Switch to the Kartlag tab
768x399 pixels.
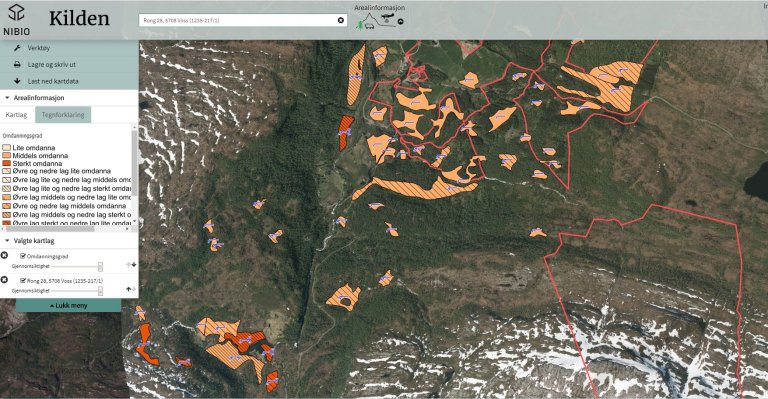16,115
